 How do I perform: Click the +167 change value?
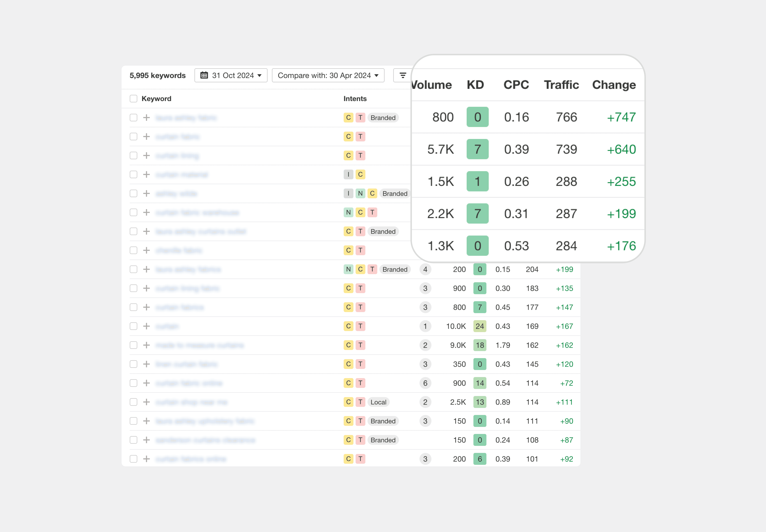click(x=564, y=326)
